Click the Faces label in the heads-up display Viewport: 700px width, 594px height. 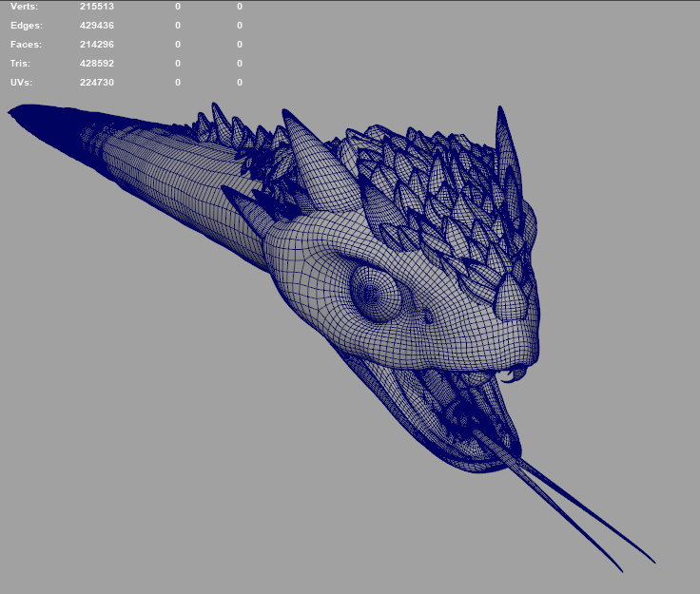click(26, 45)
